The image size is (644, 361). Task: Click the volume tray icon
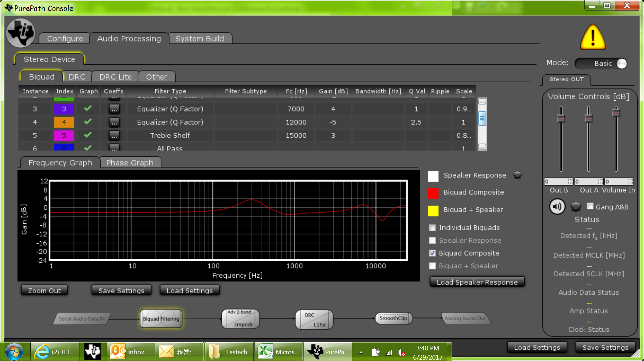tap(401, 352)
